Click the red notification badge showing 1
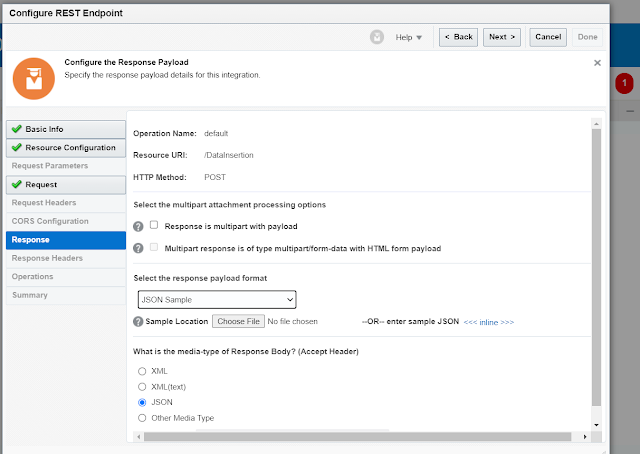This screenshot has height=454, width=640. (x=625, y=84)
